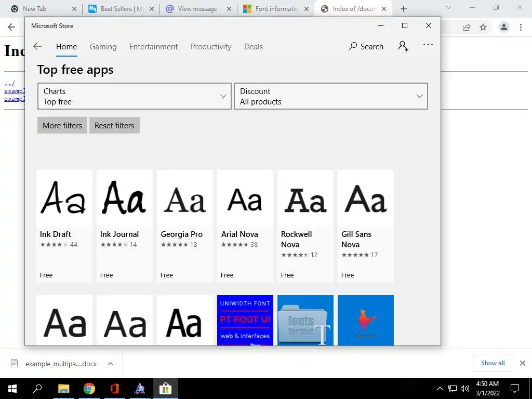Viewport: 532px width, 399px height.
Task: Expand the Charts Top free dropdown
Action: pos(135,96)
